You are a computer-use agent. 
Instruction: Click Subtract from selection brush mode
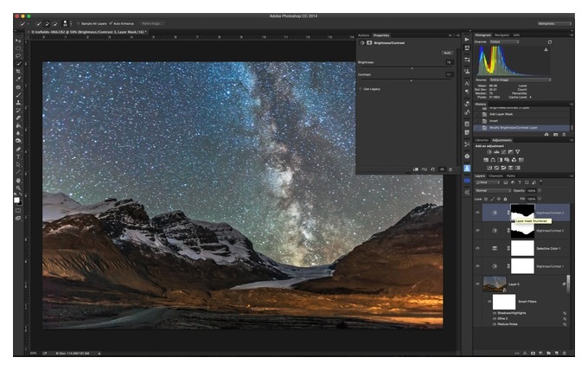[x=55, y=23]
